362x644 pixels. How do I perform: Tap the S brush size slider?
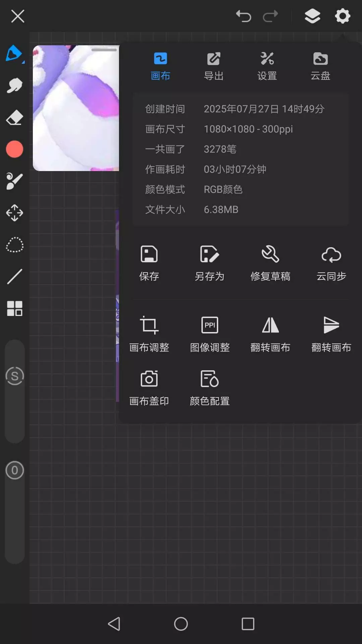[x=15, y=376]
